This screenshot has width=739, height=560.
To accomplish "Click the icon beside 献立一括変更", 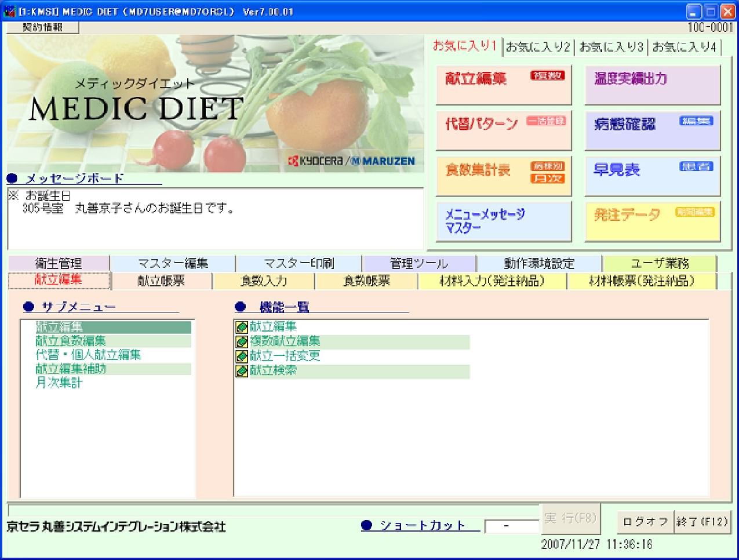I will (x=242, y=356).
